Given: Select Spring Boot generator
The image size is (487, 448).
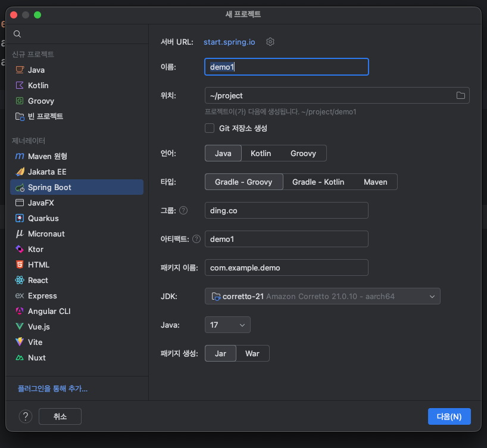Looking at the screenshot, I should tap(77, 187).
